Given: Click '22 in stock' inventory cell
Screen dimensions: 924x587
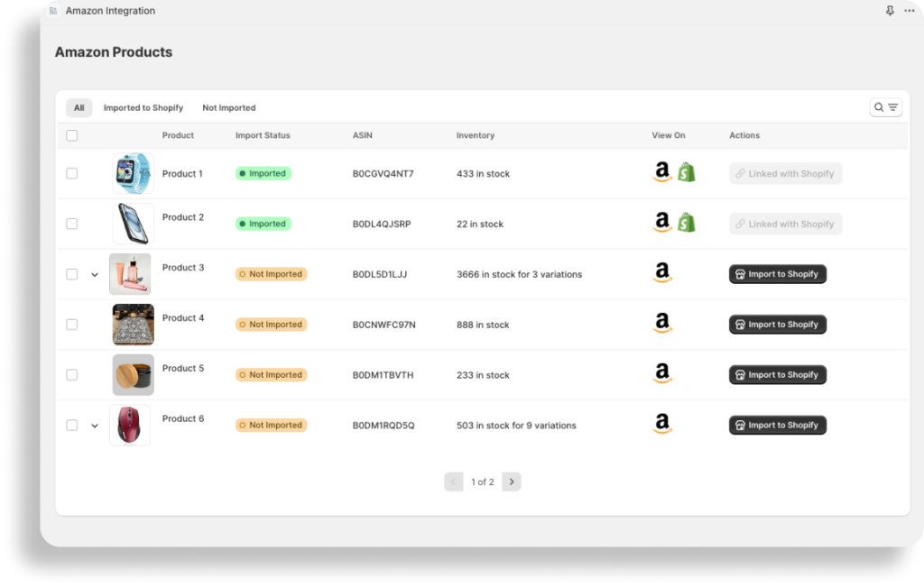Looking at the screenshot, I should click(x=480, y=224).
